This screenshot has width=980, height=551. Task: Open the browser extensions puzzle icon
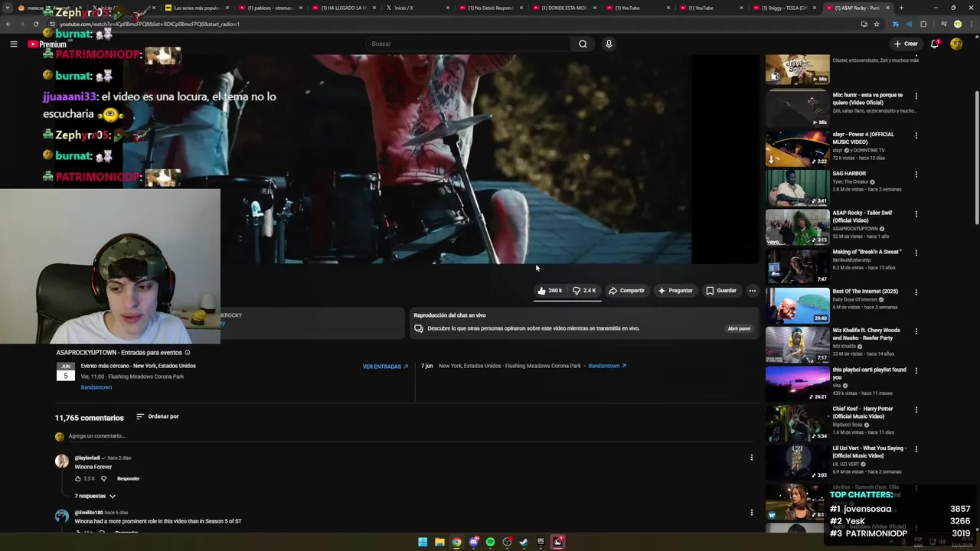[923, 24]
